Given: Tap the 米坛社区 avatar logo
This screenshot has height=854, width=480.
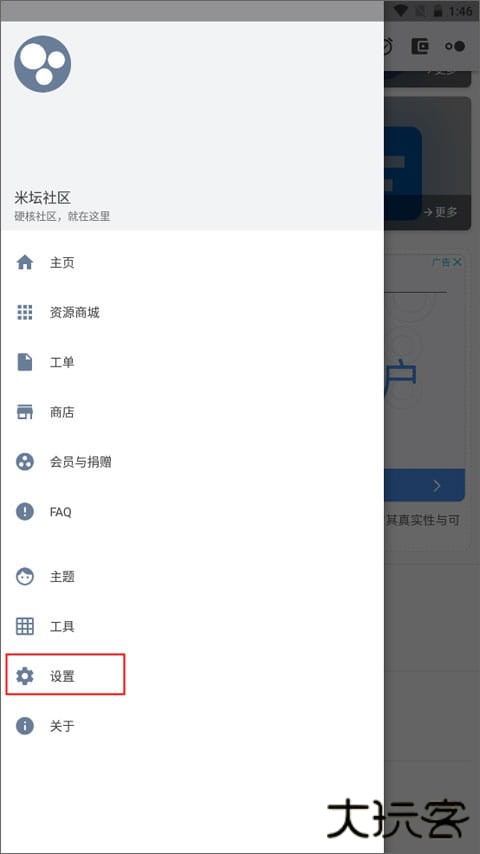Looking at the screenshot, I should pos(42,64).
